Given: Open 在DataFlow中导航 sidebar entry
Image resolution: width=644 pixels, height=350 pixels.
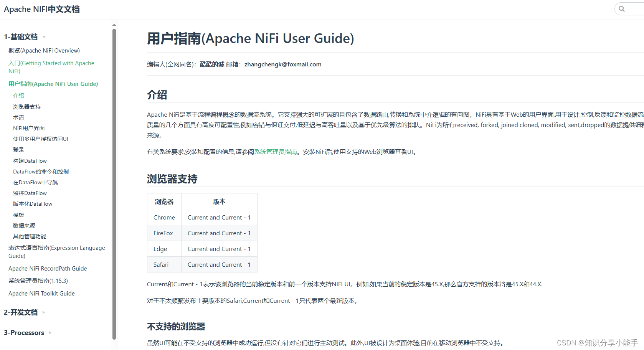Looking at the screenshot, I should 36,182.
